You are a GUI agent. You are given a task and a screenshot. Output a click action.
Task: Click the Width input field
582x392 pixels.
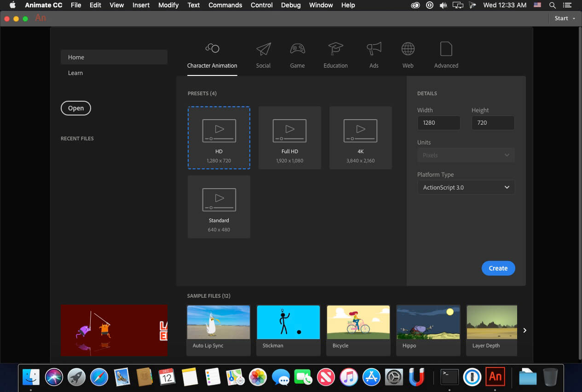coord(438,123)
